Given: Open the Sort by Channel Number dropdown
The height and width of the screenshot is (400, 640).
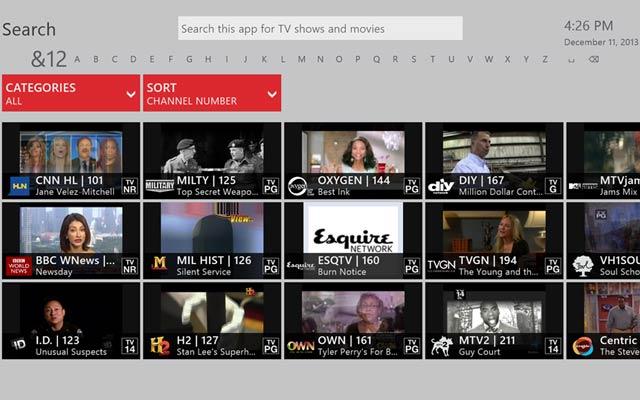Looking at the screenshot, I should (211, 93).
